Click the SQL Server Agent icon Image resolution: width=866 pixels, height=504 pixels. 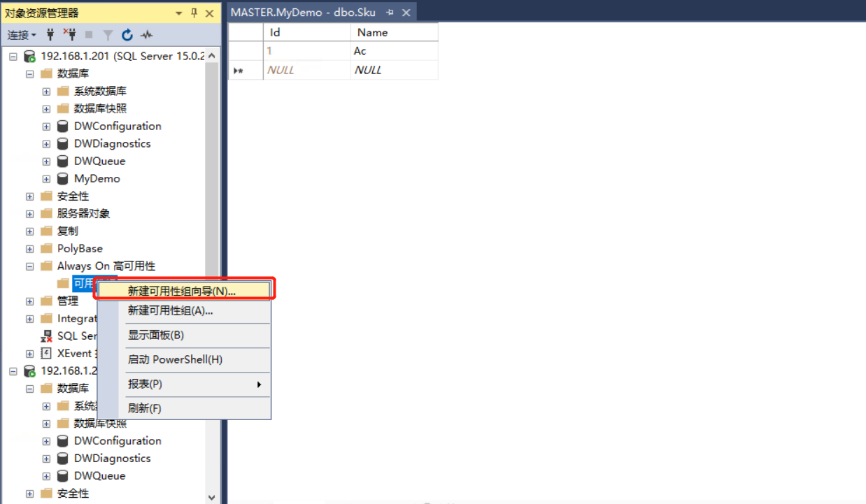46,336
